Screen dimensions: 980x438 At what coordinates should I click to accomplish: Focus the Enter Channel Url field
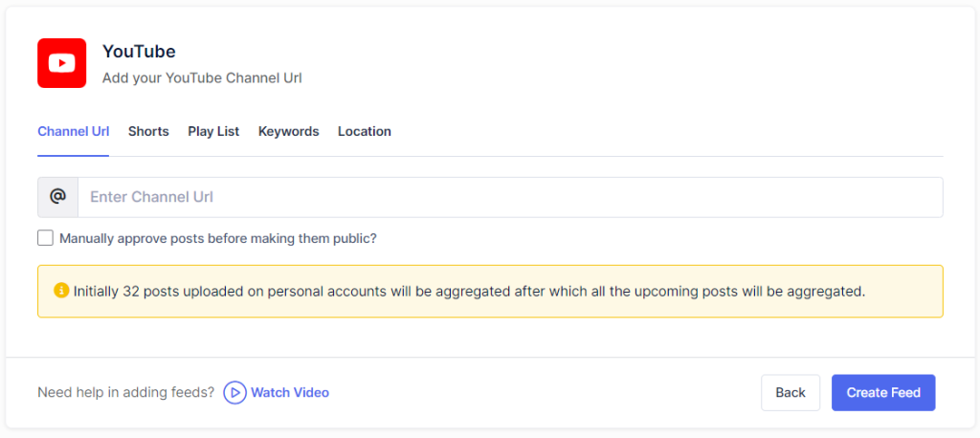(x=509, y=197)
